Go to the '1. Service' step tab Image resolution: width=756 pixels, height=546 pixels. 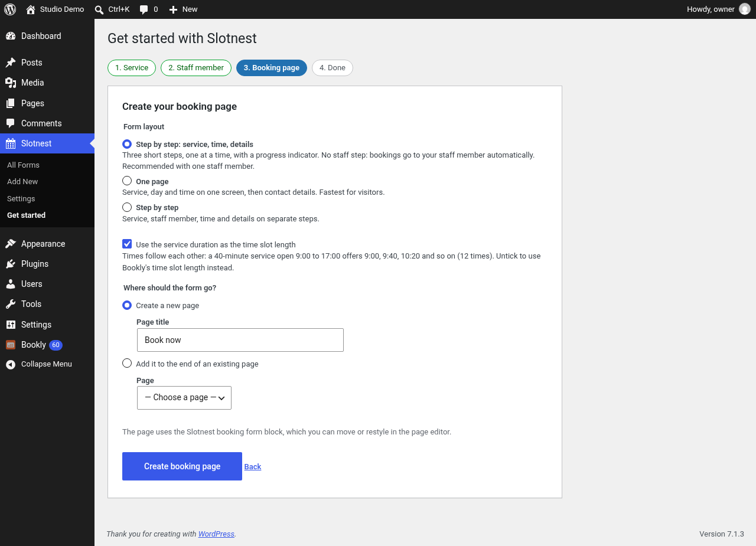pyautogui.click(x=132, y=68)
